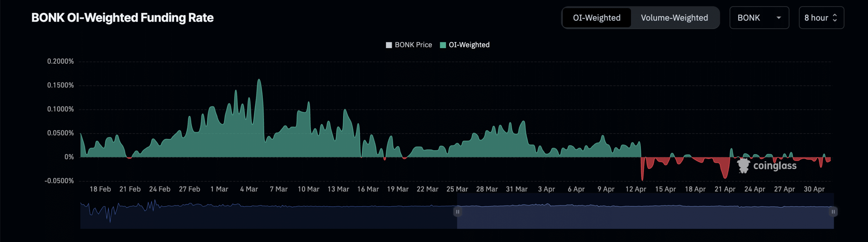Click the grey BONK Price legend swatch

coord(389,45)
